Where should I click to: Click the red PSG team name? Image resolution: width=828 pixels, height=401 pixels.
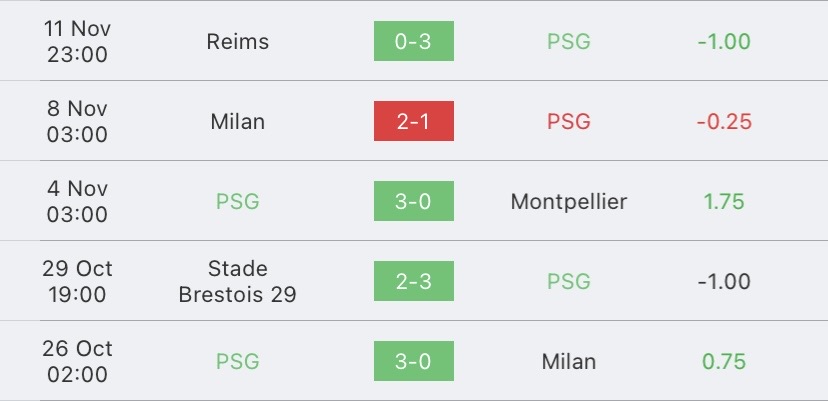[x=569, y=122]
